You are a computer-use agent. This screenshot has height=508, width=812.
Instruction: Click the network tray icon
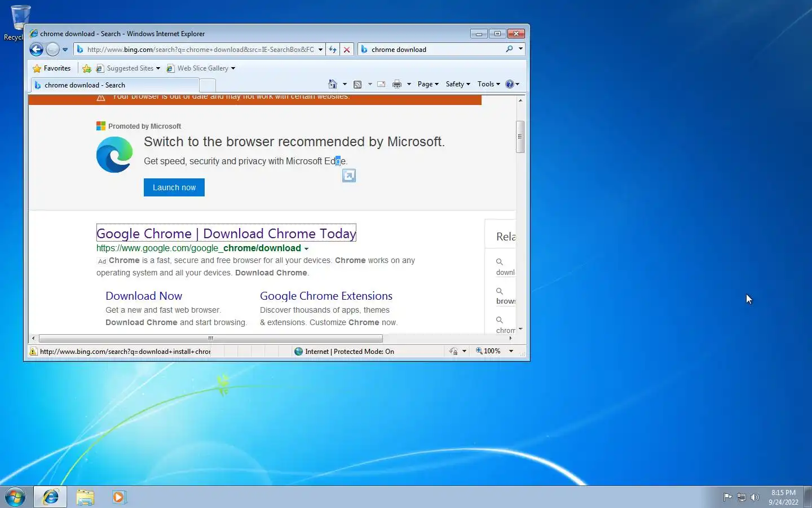(742, 497)
